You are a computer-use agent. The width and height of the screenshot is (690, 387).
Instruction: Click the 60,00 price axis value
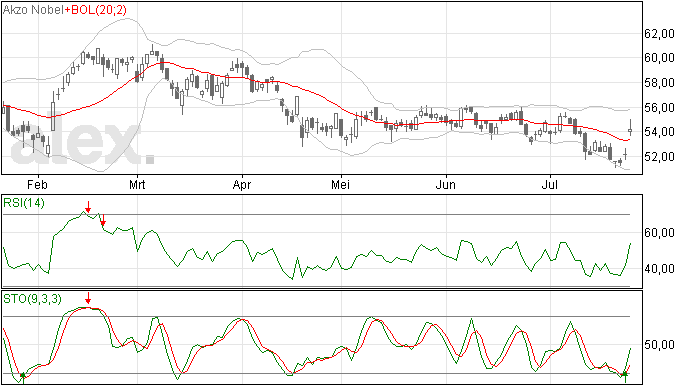pyautogui.click(x=659, y=58)
